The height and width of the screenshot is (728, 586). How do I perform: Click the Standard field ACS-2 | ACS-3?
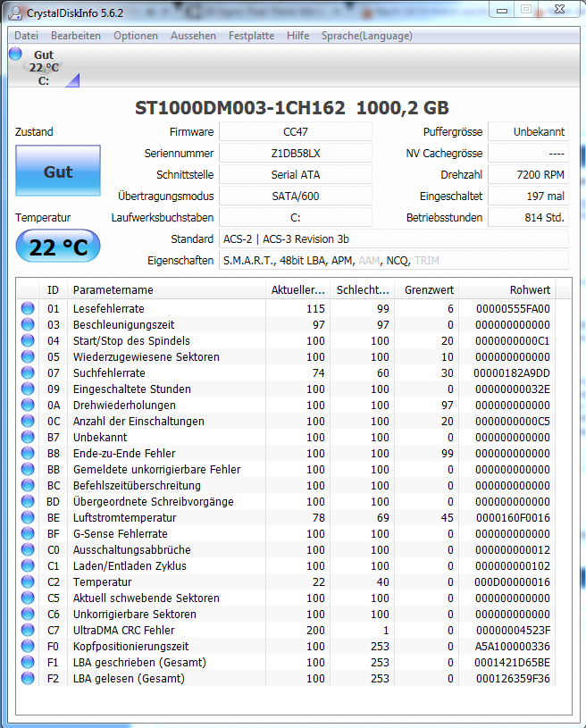394,238
